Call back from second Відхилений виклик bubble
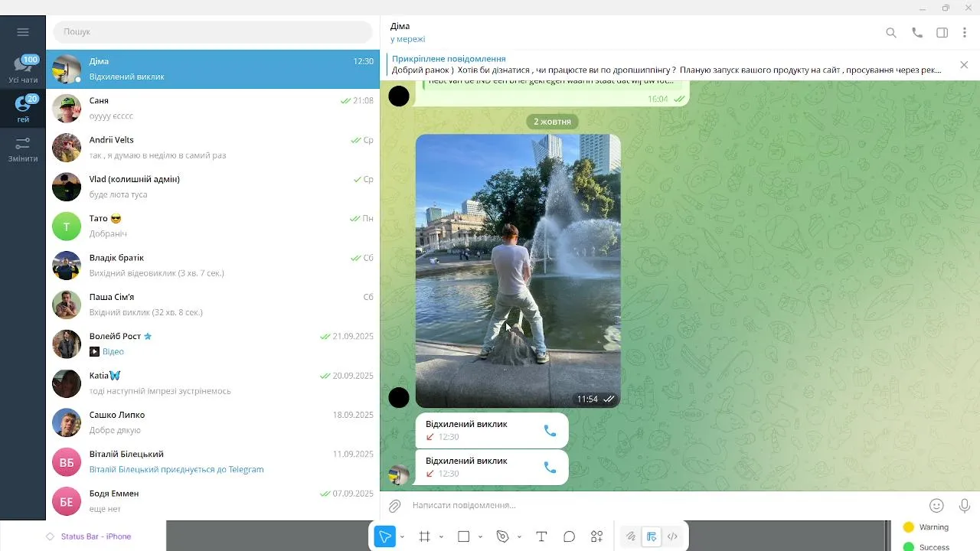The image size is (980, 551). point(550,468)
